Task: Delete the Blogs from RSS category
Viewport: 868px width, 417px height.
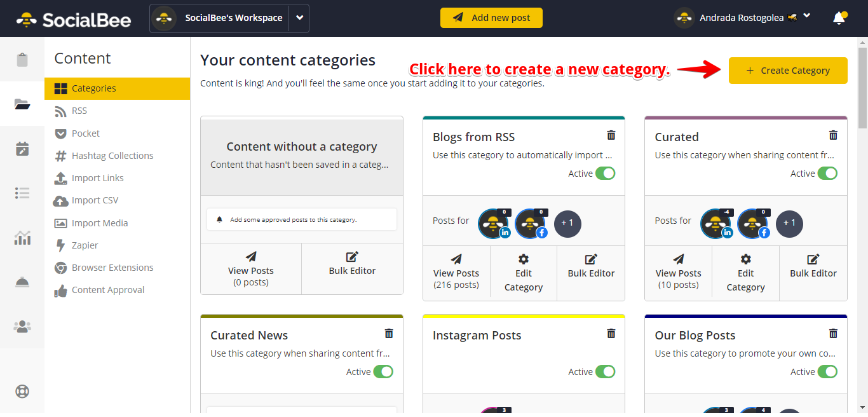Action: pos(611,135)
